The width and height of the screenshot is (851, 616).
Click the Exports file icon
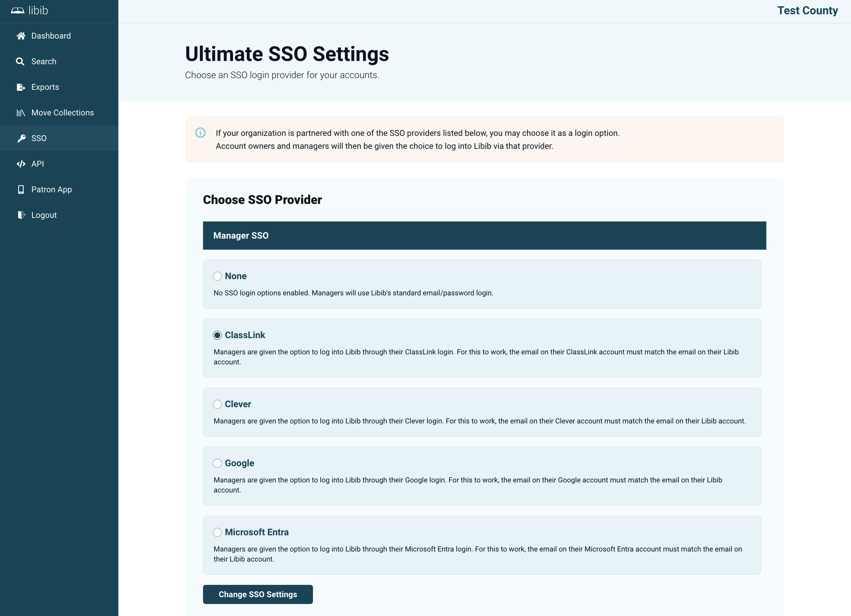(x=21, y=87)
